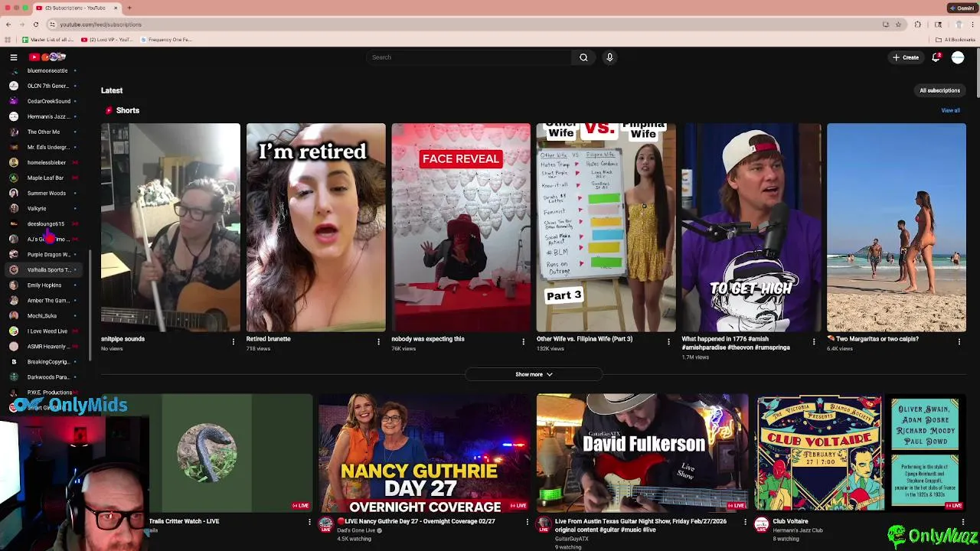
Task: Open options for Nancy Guthrie Day 27 video
Action: click(x=528, y=522)
